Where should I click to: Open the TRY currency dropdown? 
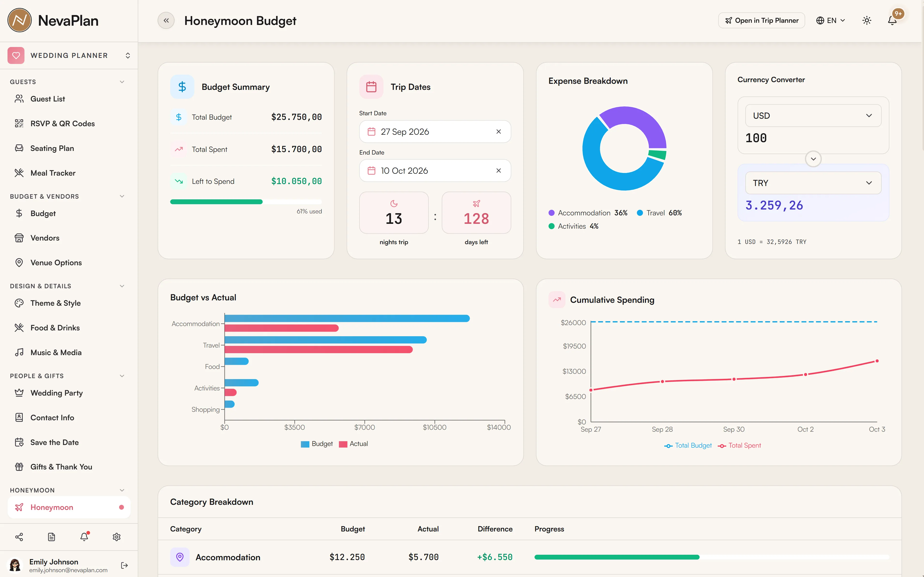(813, 183)
